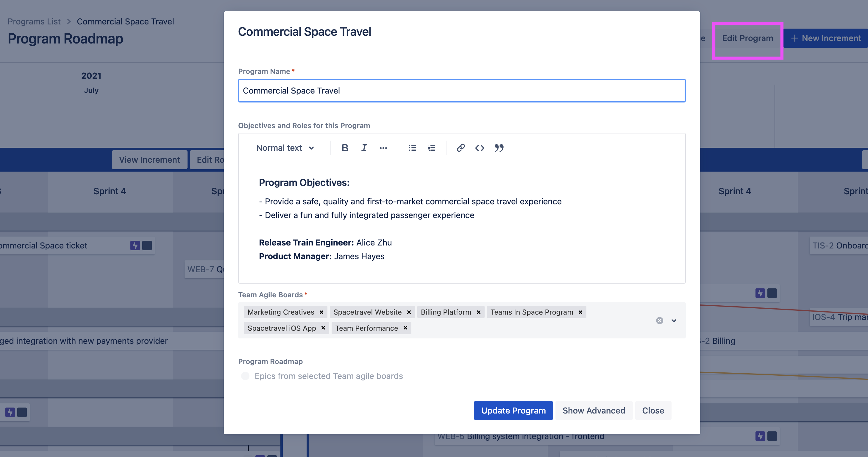Insert a block quote
Viewport: 868px width, 457px height.
(499, 148)
